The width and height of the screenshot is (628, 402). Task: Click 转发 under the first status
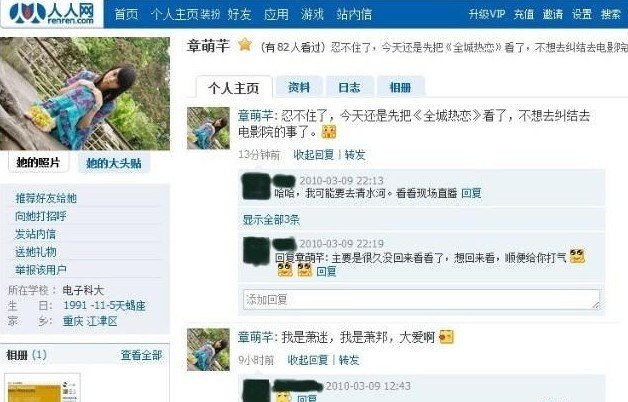click(355, 155)
